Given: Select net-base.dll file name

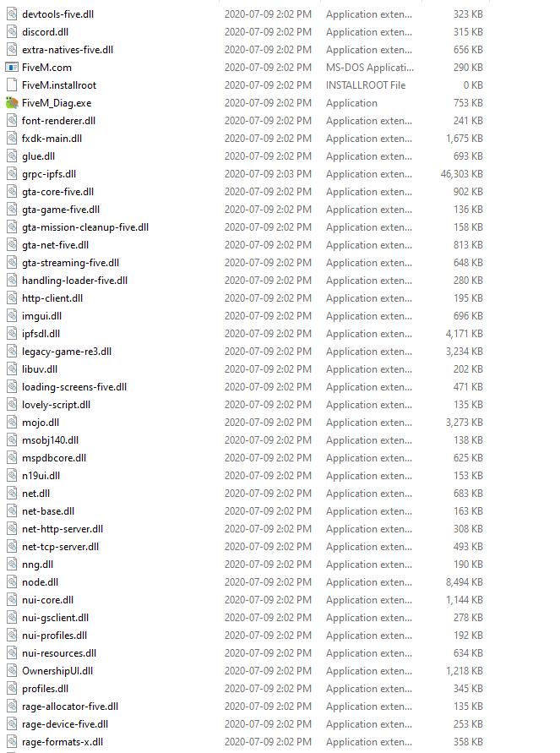Looking at the screenshot, I should click(x=48, y=511).
